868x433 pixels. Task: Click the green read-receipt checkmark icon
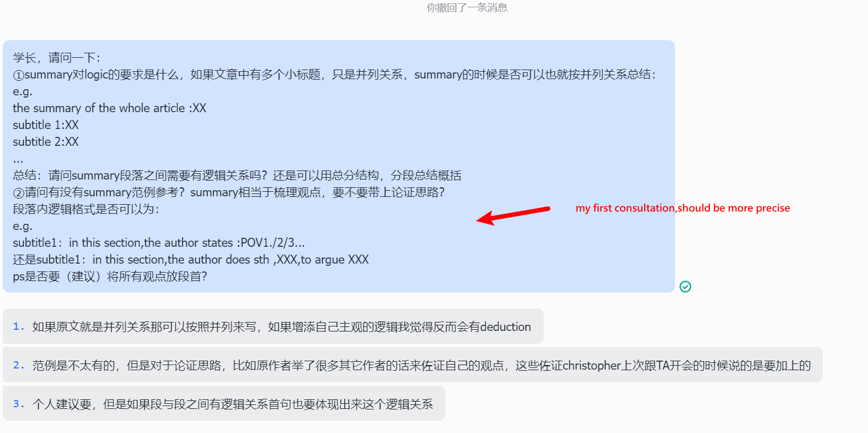coord(685,287)
